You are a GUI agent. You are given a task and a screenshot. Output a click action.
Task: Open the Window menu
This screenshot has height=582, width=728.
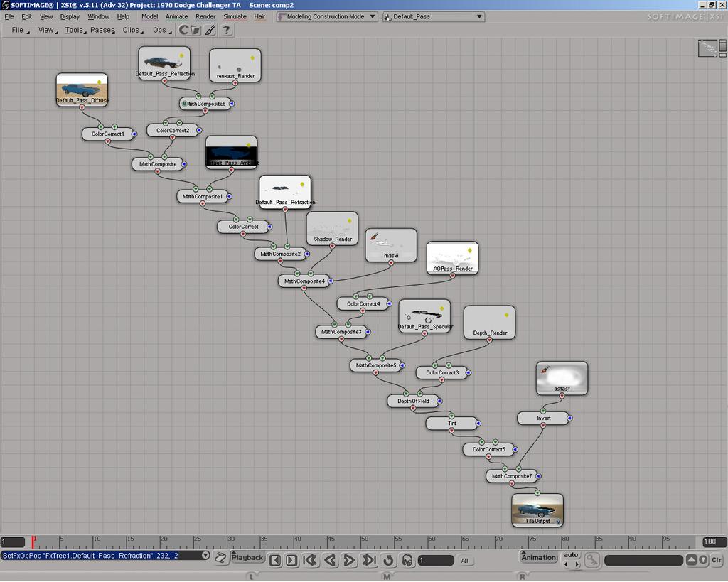[x=98, y=17]
